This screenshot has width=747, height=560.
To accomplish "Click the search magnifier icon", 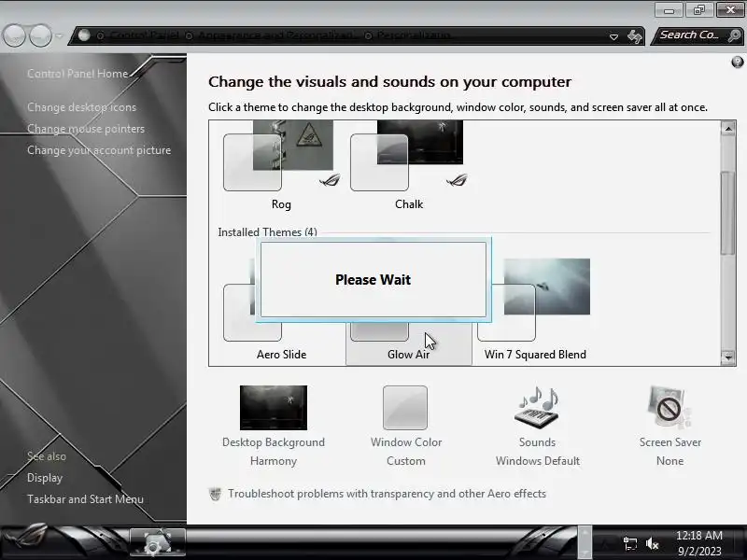I will [x=735, y=35].
